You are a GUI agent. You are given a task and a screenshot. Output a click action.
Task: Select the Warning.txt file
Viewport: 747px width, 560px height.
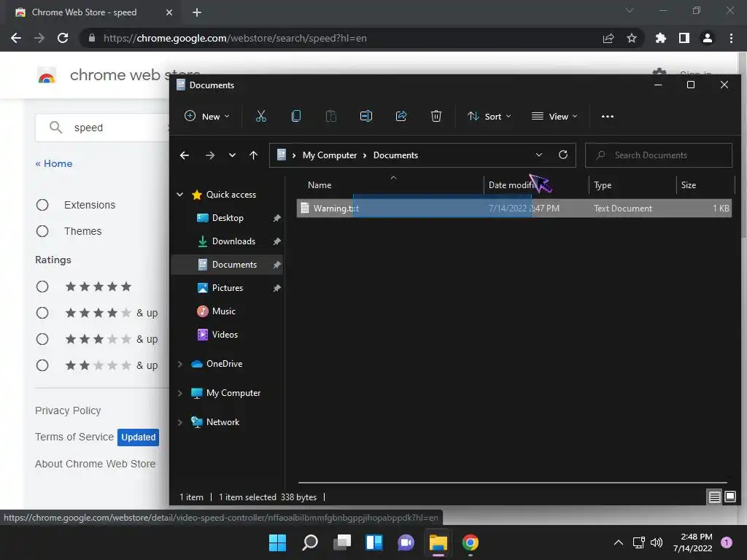pos(514,208)
